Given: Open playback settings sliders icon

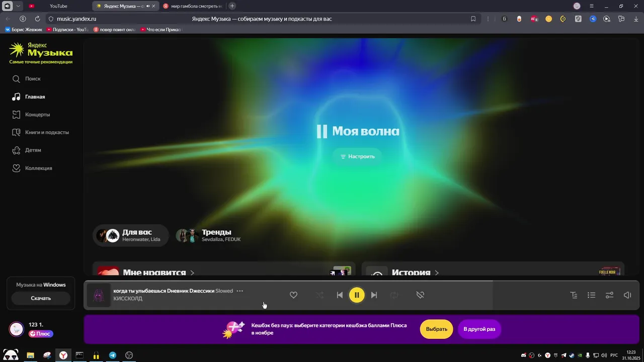Looking at the screenshot, I should [x=609, y=295].
